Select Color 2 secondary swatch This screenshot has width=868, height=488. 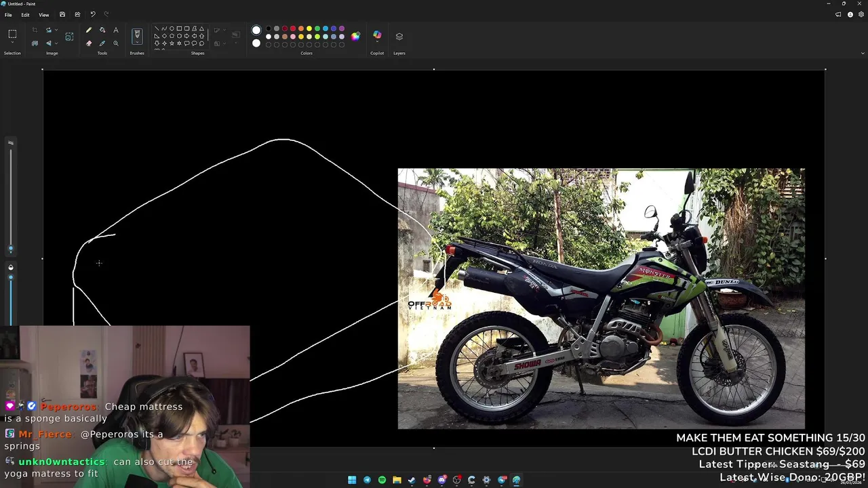[256, 43]
